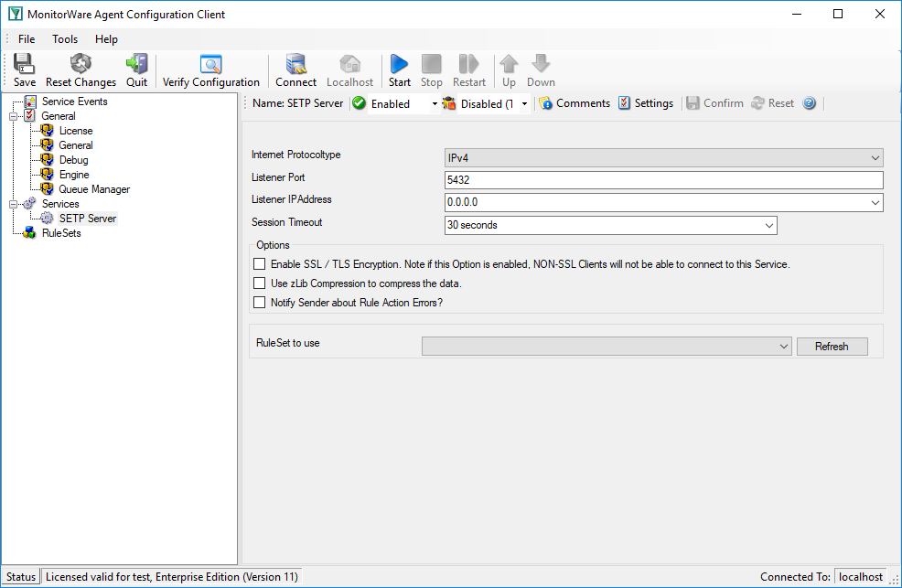Viewport: 902px width, 588px height.
Task: Click the Verify Configuration icon
Action: point(211,64)
